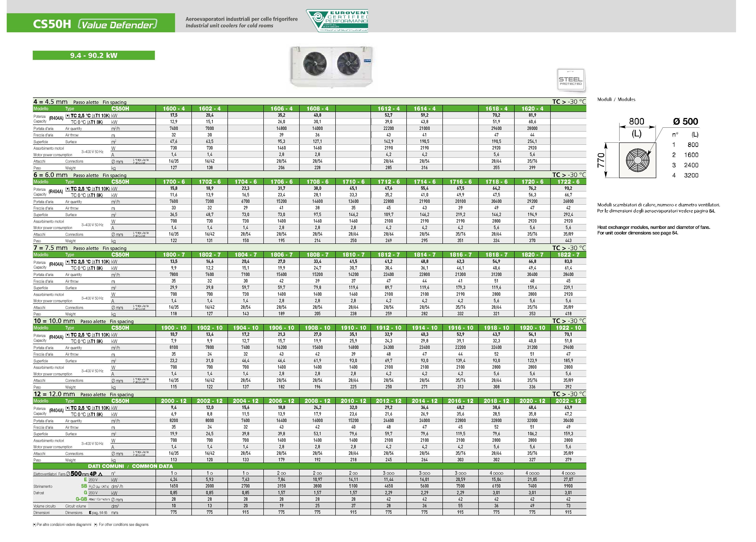This screenshot has height=542, width=756.
Task: Click the Ø 500 diameter label
Action: click(x=685, y=121)
